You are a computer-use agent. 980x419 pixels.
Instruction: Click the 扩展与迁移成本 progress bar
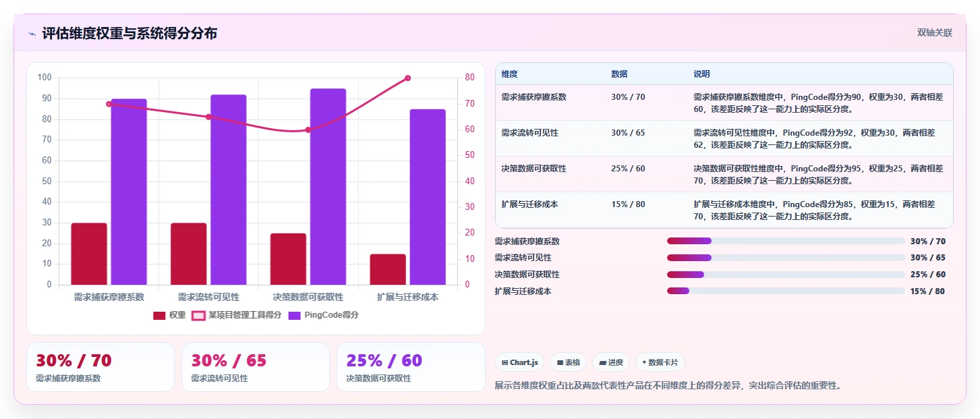[x=786, y=291]
